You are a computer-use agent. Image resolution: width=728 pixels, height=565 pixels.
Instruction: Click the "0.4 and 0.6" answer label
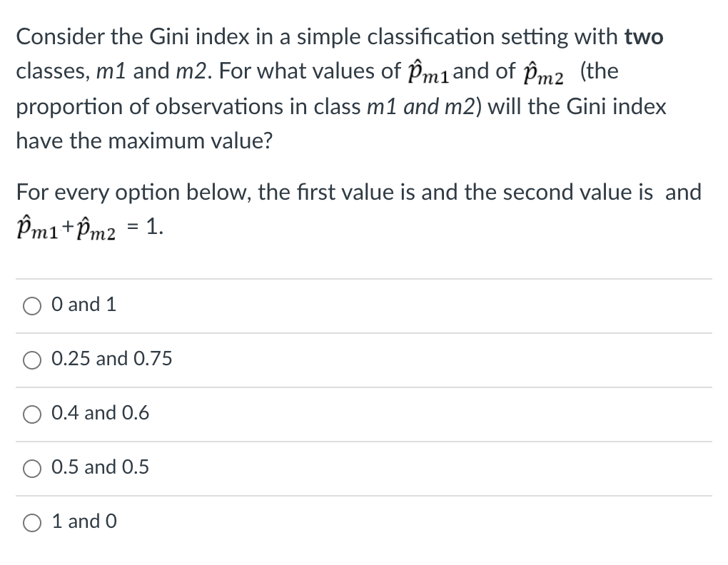coord(100,413)
